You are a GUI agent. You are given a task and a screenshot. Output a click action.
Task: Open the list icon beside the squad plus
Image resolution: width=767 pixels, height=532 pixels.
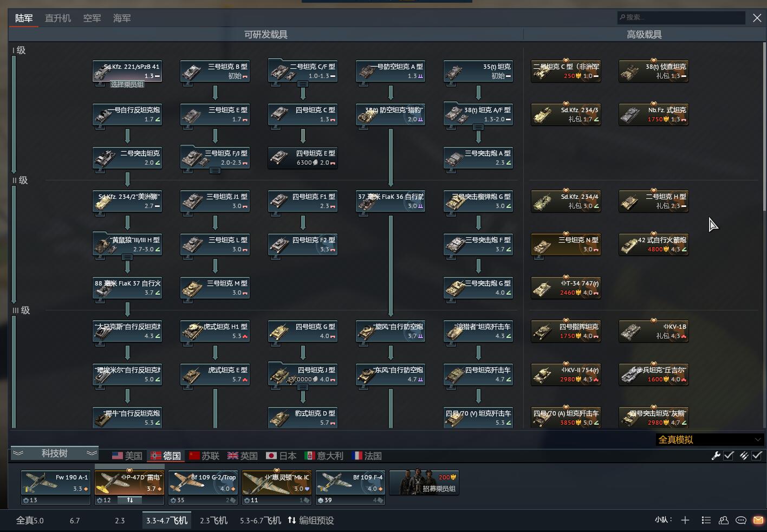pyautogui.click(x=706, y=520)
